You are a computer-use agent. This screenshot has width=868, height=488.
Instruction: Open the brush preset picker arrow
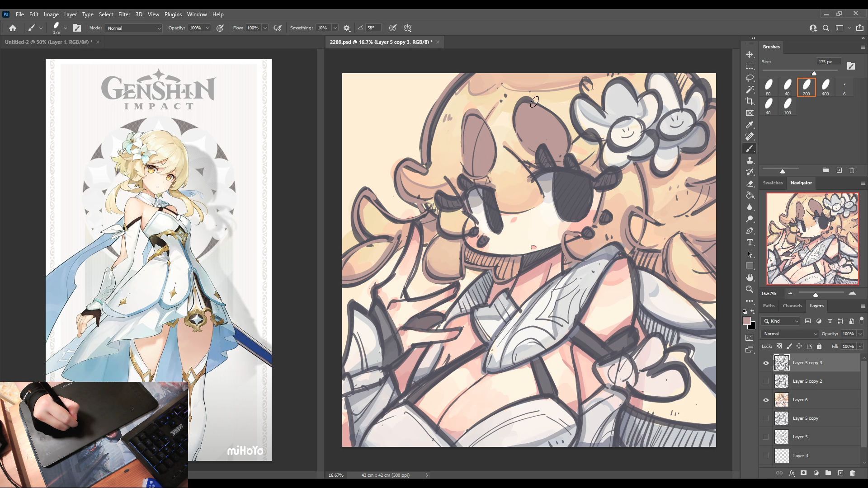click(66, 28)
